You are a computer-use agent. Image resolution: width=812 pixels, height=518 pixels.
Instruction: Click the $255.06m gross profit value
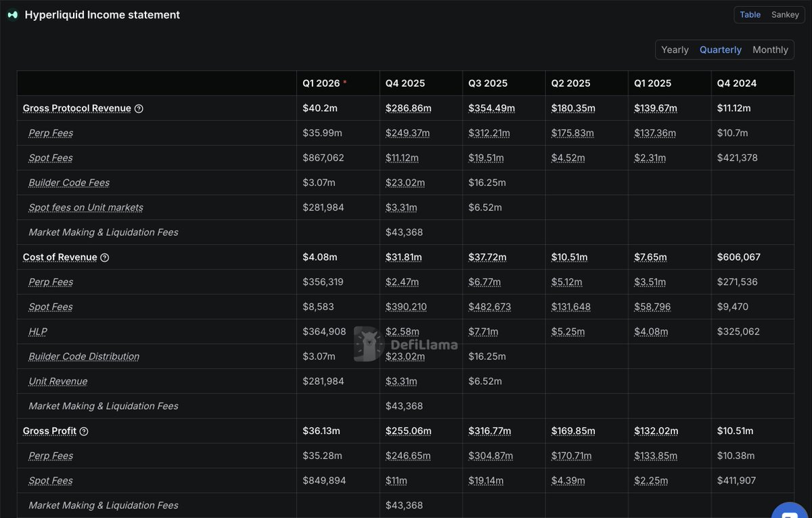(409, 431)
